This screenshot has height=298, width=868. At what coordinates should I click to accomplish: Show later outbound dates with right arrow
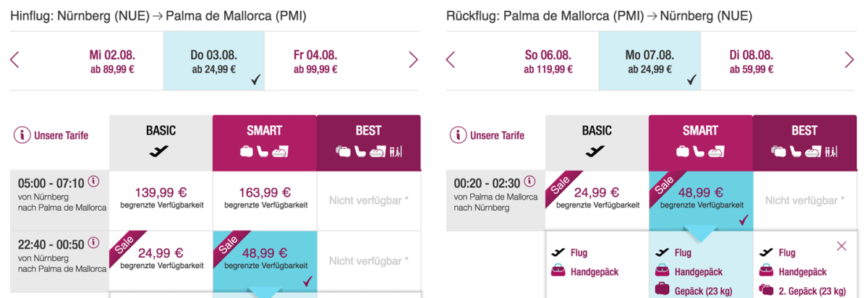coord(413,59)
